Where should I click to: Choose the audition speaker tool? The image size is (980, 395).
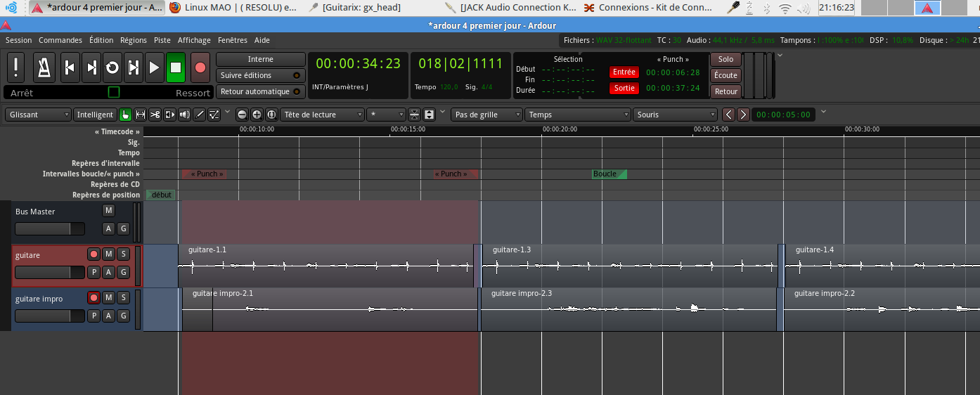point(185,115)
